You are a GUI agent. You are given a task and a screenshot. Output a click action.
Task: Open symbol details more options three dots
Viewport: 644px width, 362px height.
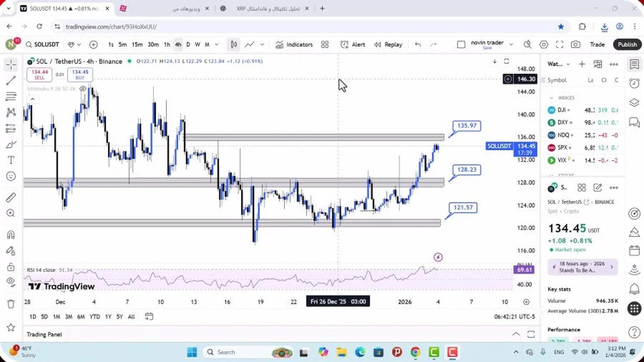[613, 187]
